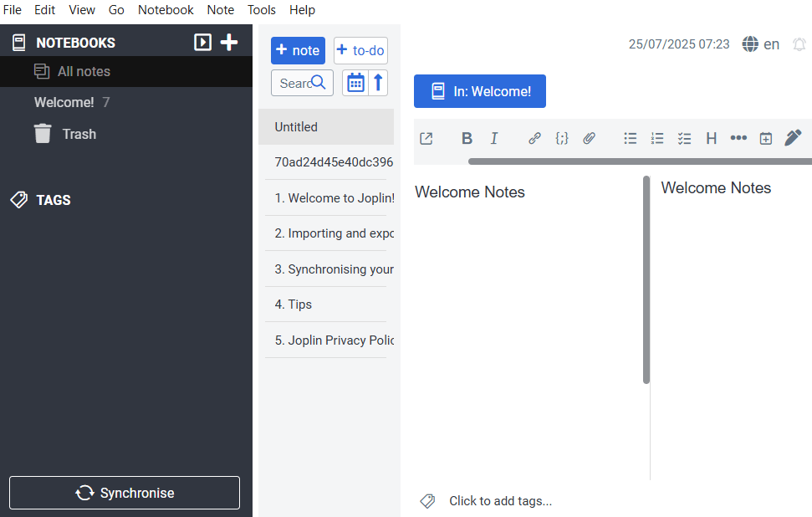Attach a file using paperclip icon

pyautogui.click(x=589, y=139)
